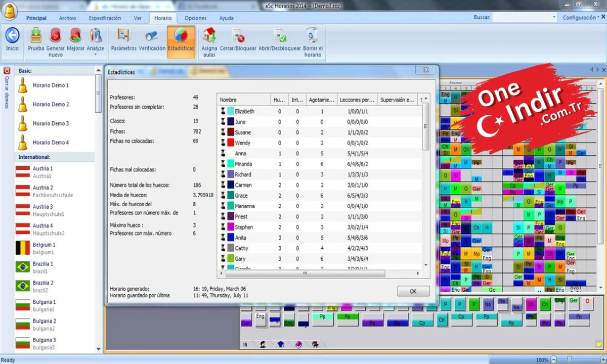
Task: Open the Archivo ribbon tab
Action: click(x=68, y=18)
